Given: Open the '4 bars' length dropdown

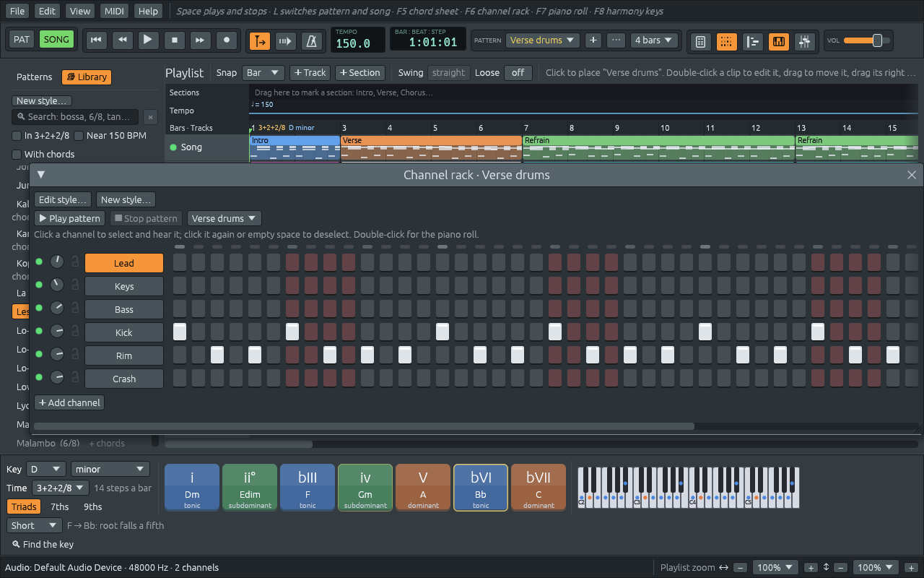Looking at the screenshot, I should point(654,40).
